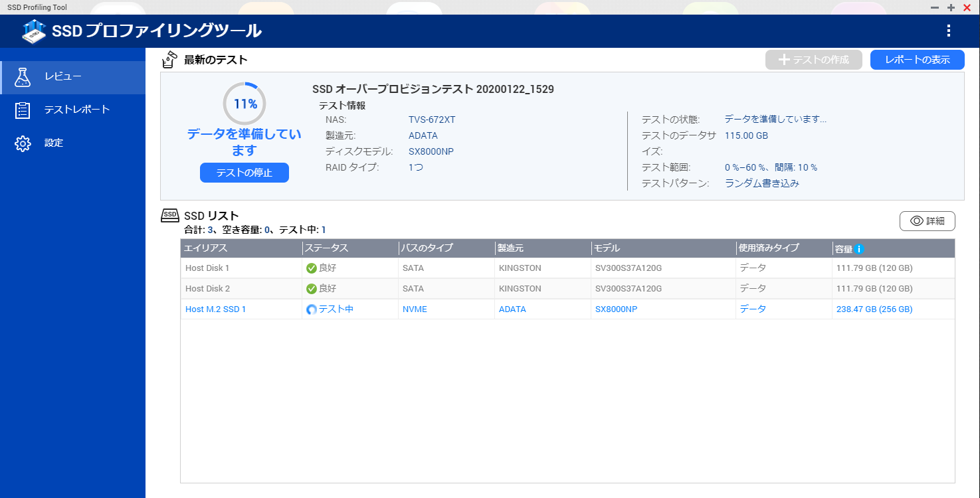Sort by 使用済みタイプ column header
Image resolution: width=980 pixels, height=498 pixels.
[784, 248]
